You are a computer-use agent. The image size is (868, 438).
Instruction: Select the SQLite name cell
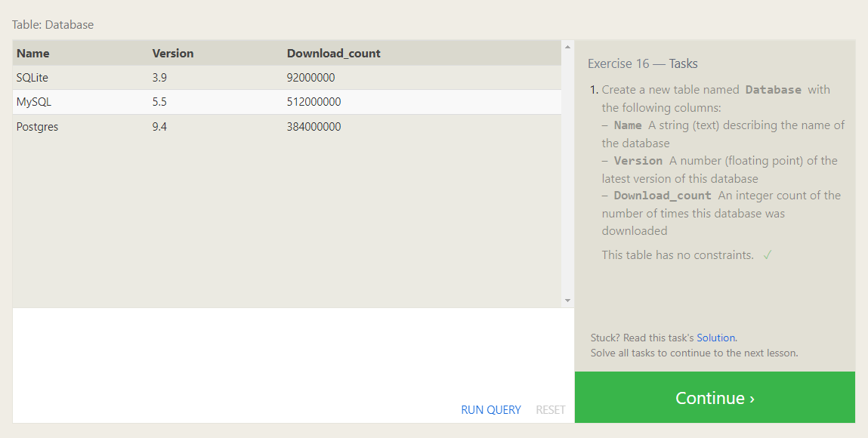coord(32,78)
